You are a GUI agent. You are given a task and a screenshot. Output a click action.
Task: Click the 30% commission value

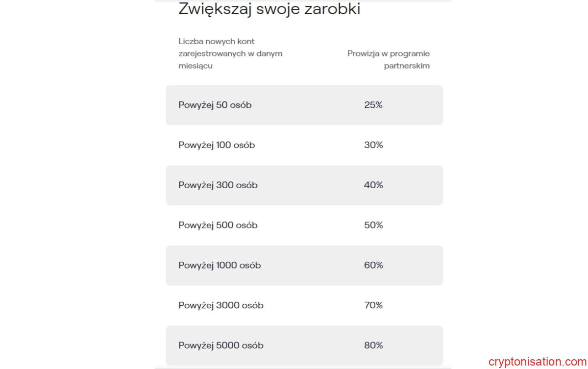(x=373, y=145)
